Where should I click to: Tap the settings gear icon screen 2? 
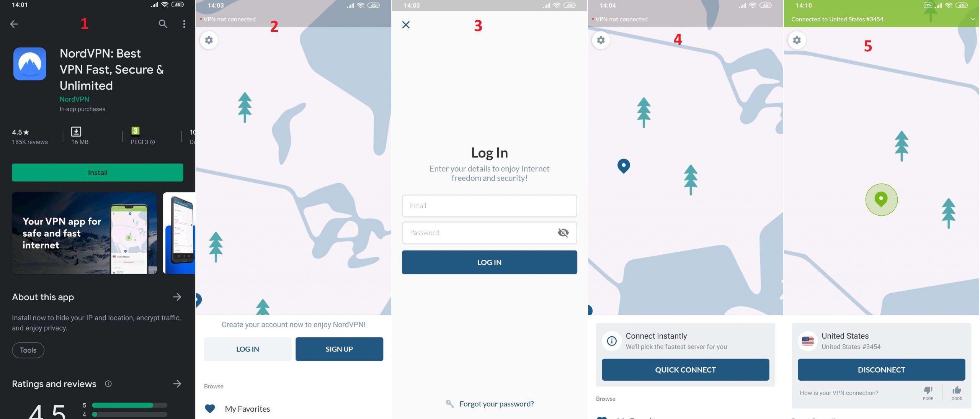pyautogui.click(x=209, y=41)
